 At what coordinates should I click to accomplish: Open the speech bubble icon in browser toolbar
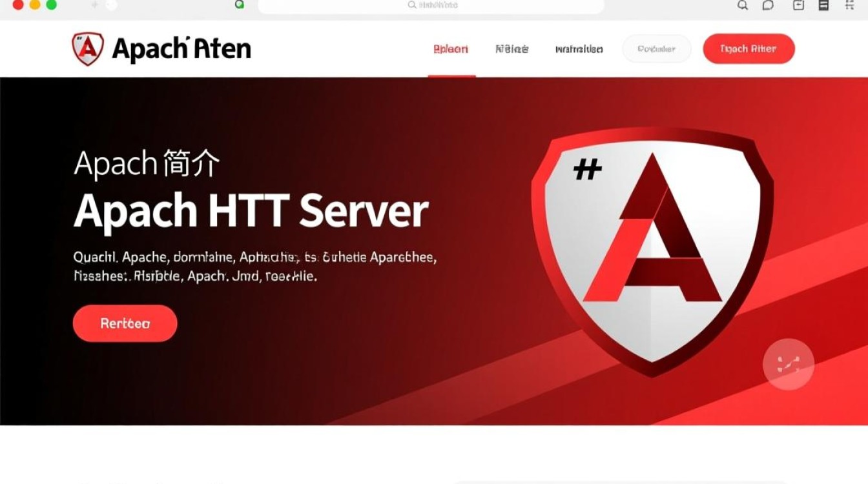(x=768, y=5)
